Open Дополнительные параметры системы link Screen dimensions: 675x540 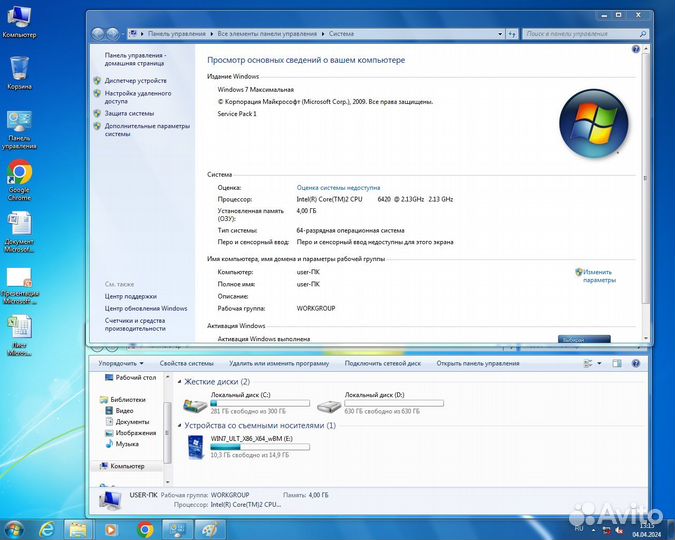pyautogui.click(x=147, y=130)
